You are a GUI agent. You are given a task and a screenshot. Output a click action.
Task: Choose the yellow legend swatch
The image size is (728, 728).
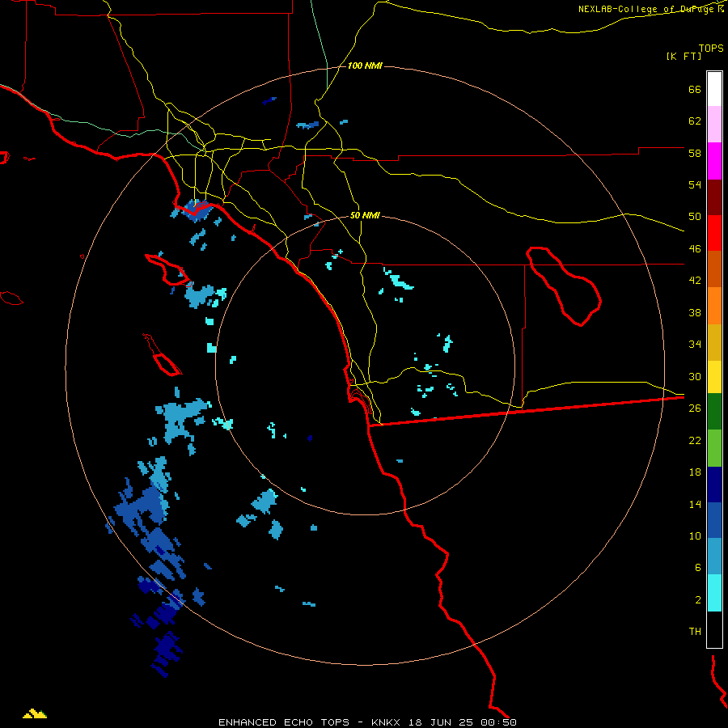(x=714, y=377)
